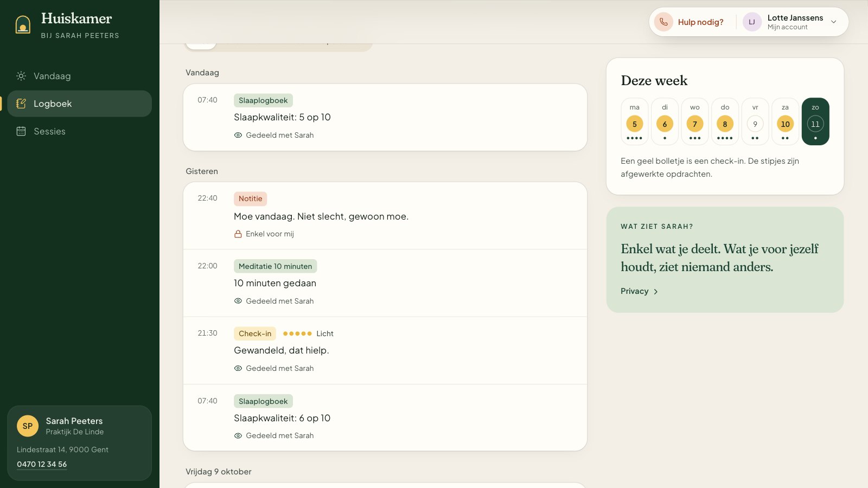Click the 'Enkel voor mij' label
This screenshot has height=488, width=868.
(270, 234)
